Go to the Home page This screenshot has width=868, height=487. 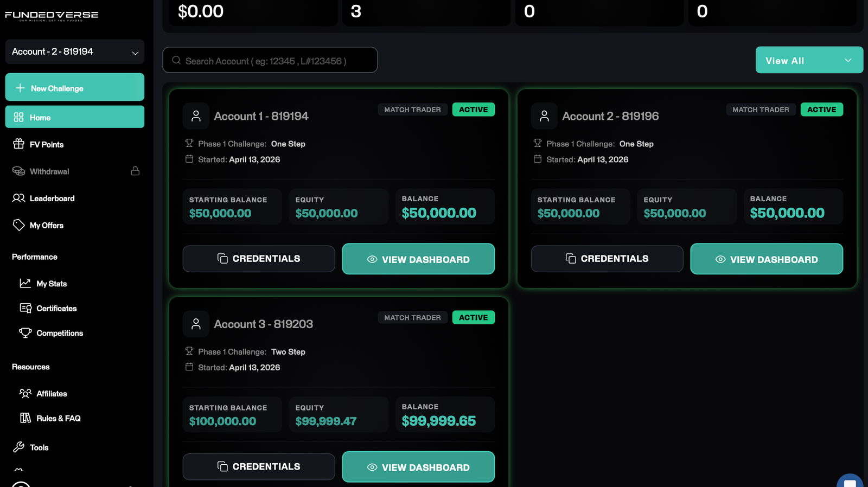(75, 117)
